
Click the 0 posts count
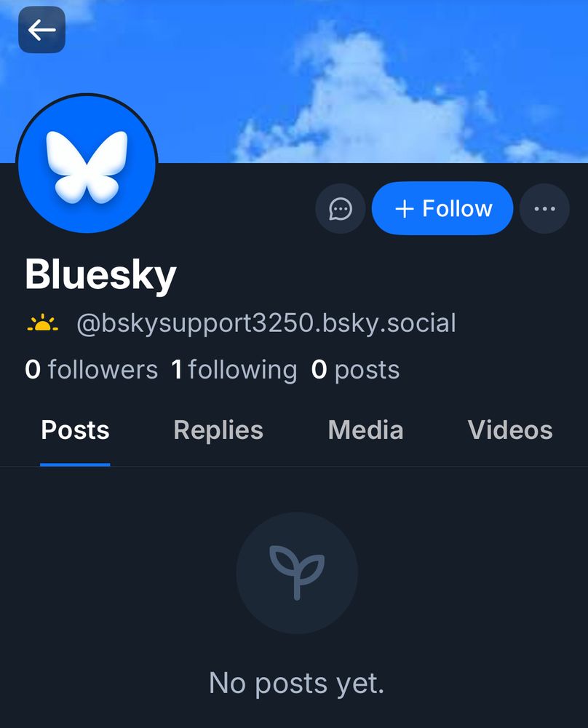pos(355,370)
